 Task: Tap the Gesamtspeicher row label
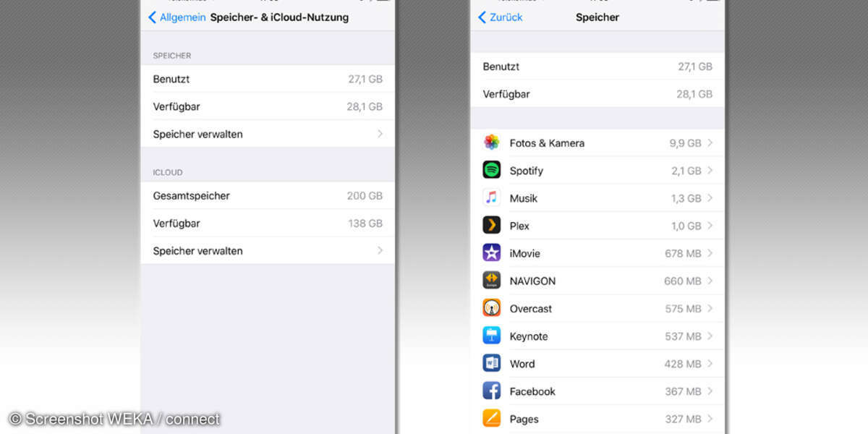[x=191, y=195]
